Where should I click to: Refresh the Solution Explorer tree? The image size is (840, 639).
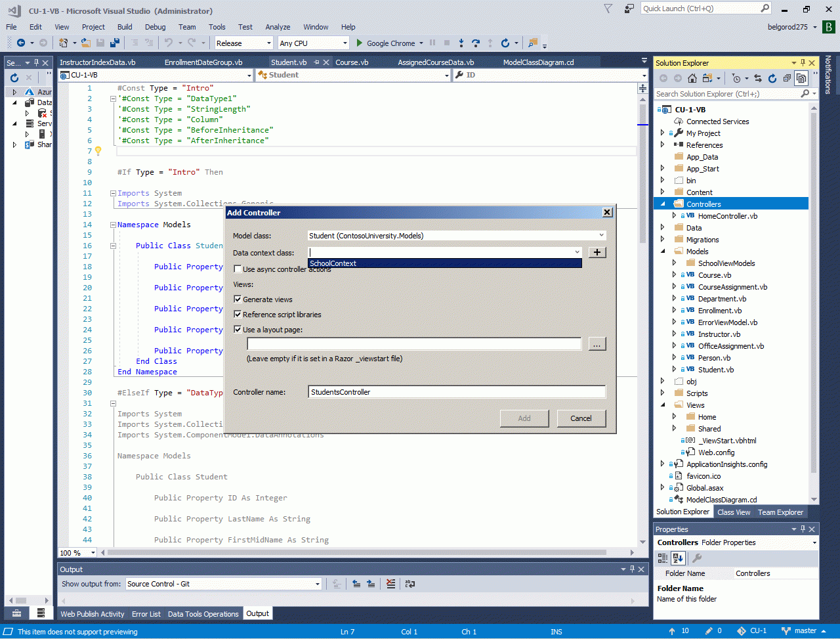[x=772, y=78]
